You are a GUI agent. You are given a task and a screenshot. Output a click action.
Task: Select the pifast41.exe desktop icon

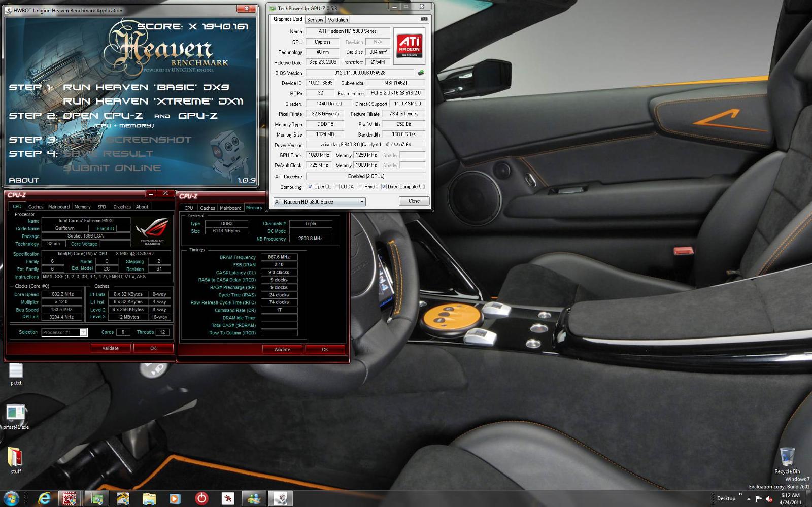16,417
